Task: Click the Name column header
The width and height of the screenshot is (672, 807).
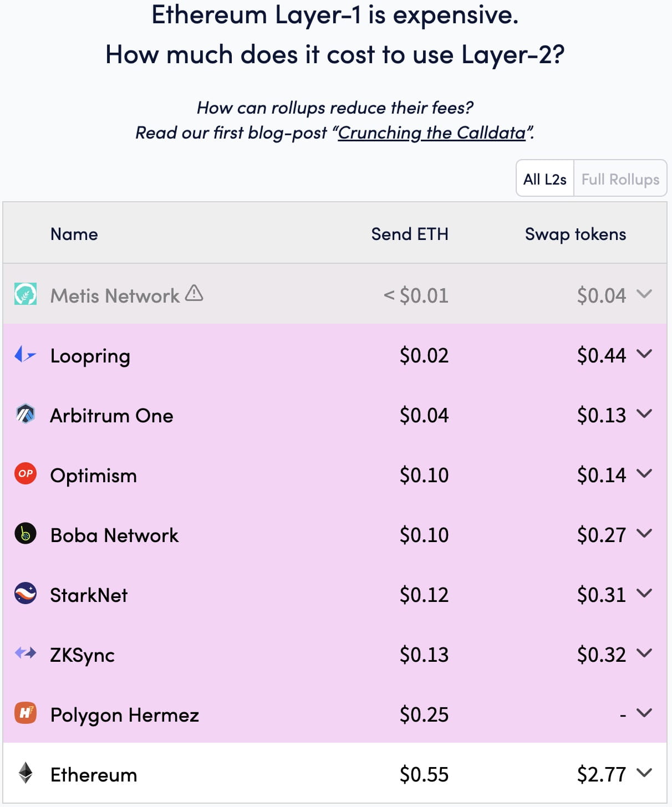Action: pos(74,234)
